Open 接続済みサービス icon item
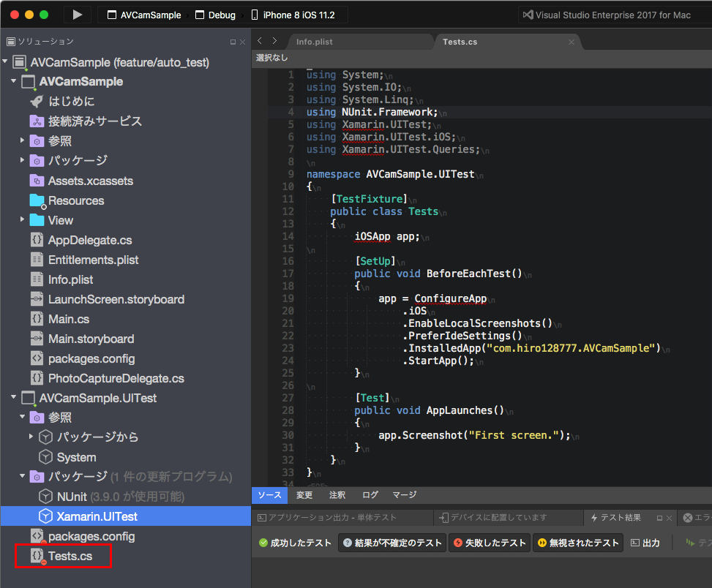Viewport: 712px width, 588px height. coord(86,121)
